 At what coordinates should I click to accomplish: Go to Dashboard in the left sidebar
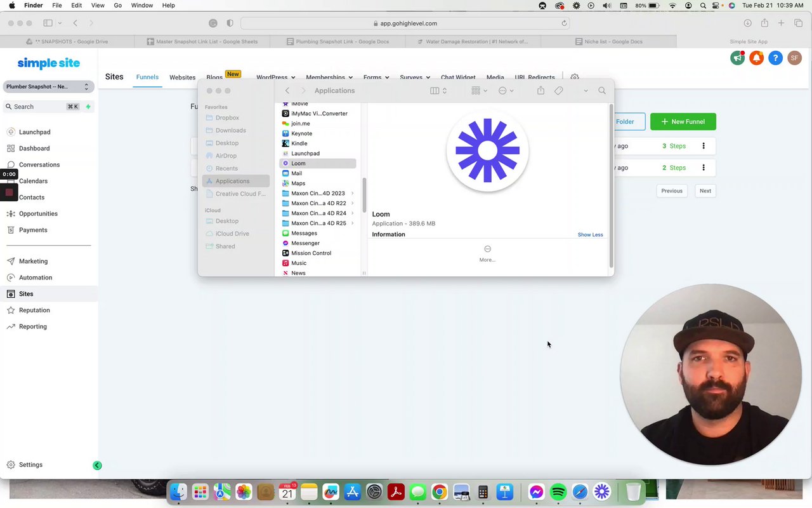pos(34,149)
